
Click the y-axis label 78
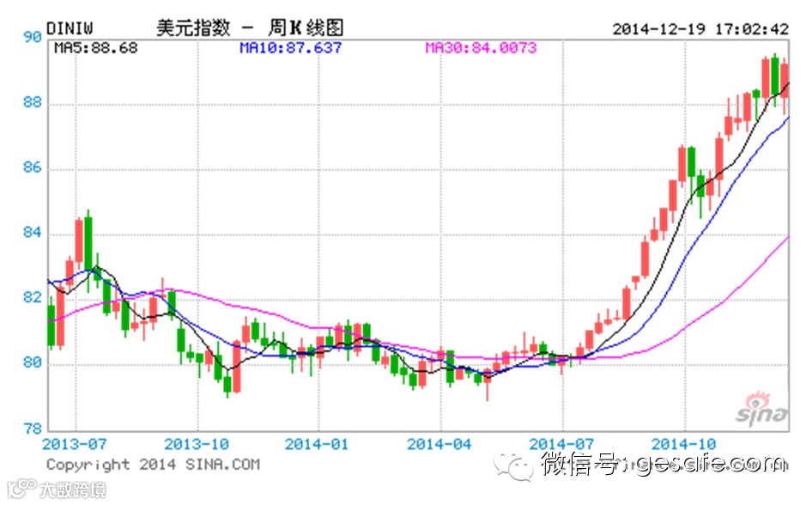point(32,429)
